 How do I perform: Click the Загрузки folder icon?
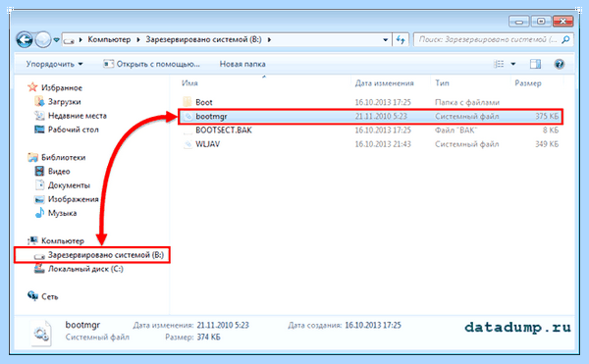click(39, 101)
